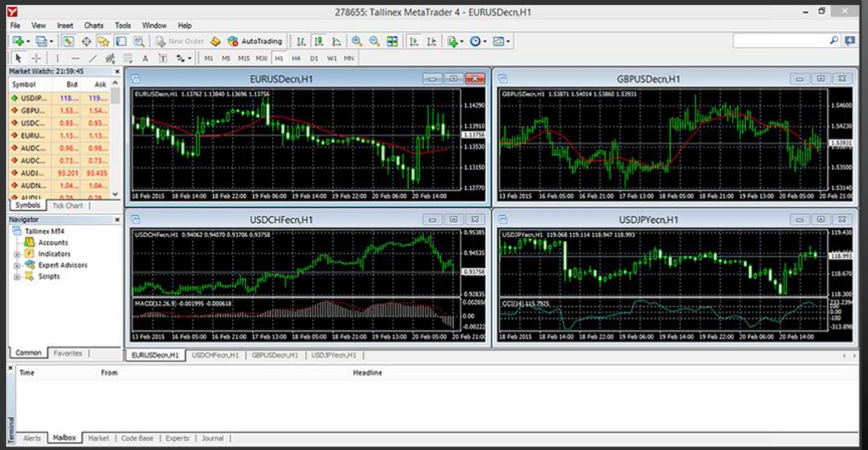
Task: Click the Zoom Out magnifier icon
Action: [374, 41]
